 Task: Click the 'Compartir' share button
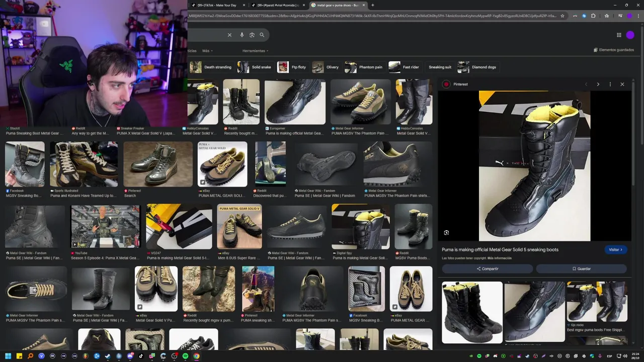(x=487, y=269)
